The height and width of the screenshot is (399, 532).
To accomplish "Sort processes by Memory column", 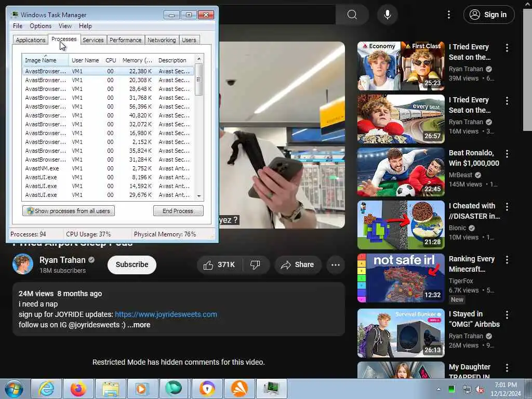I will [x=137, y=60].
